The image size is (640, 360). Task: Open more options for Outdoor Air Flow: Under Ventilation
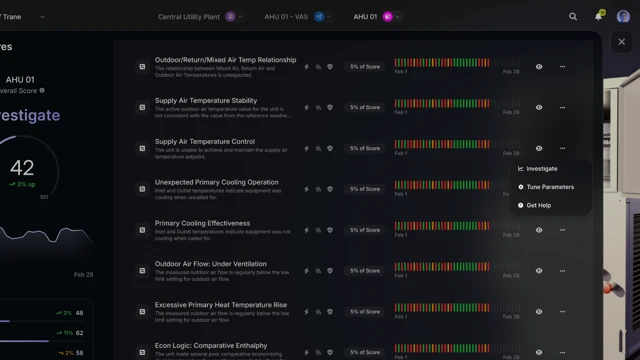tap(562, 271)
